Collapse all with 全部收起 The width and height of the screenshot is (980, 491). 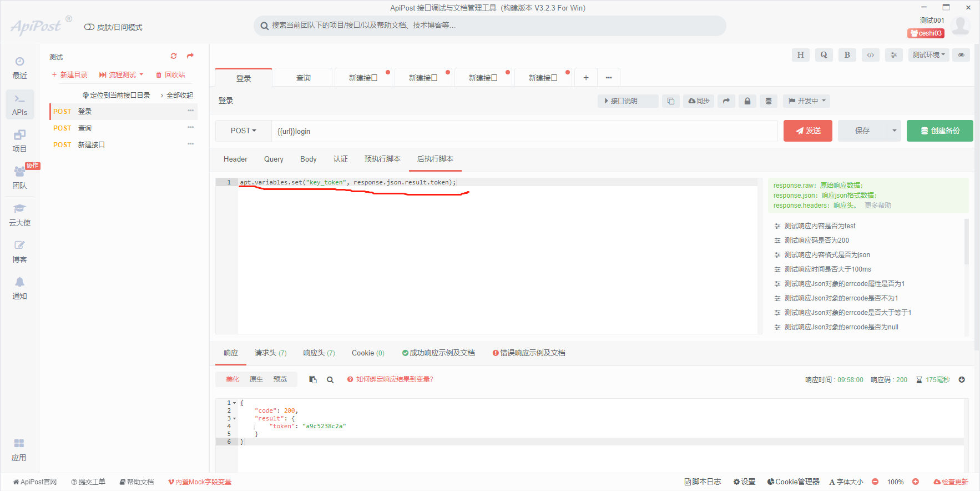pyautogui.click(x=177, y=96)
